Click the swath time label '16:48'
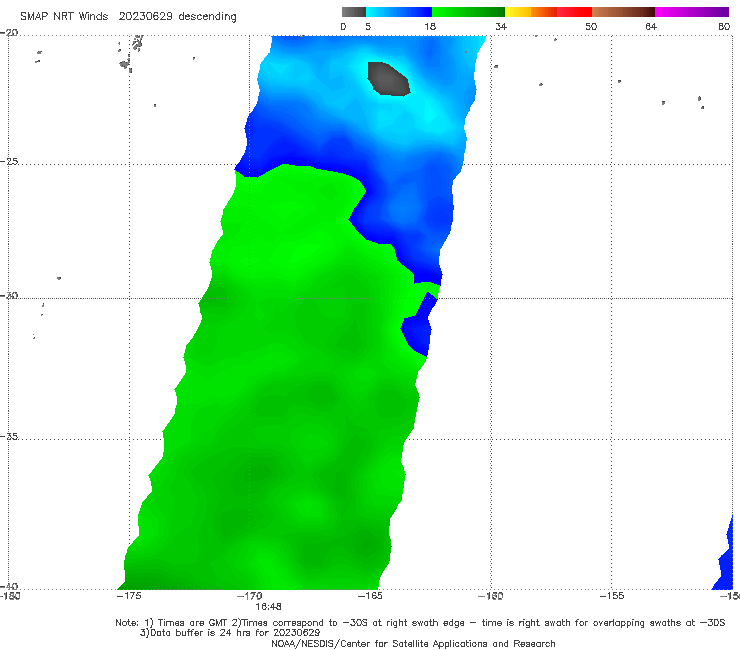740x650 pixels. (x=269, y=607)
